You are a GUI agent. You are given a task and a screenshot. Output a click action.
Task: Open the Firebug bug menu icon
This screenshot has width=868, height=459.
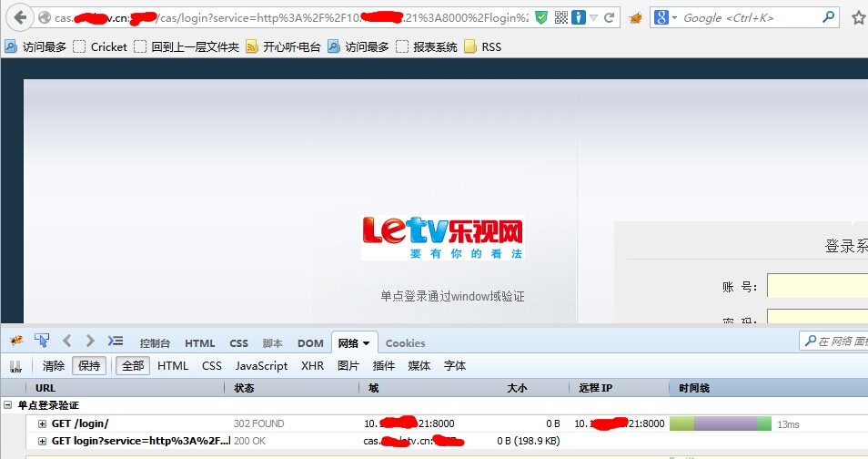point(16,341)
